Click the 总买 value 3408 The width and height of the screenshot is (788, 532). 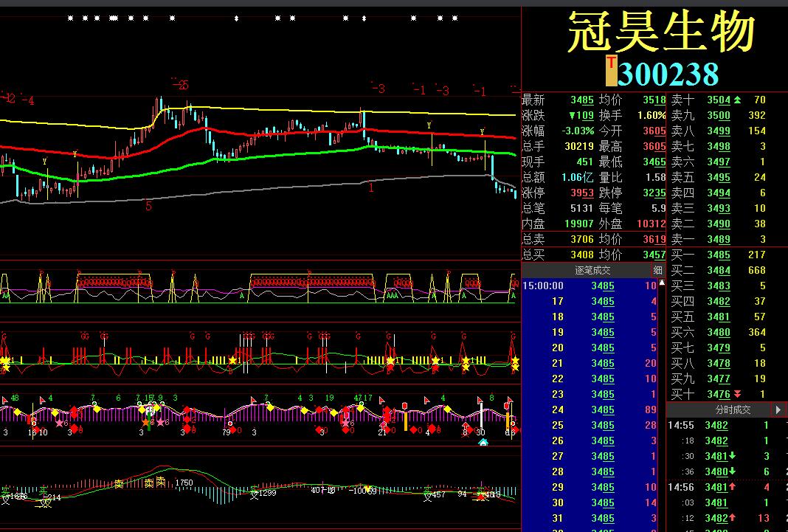pos(582,255)
